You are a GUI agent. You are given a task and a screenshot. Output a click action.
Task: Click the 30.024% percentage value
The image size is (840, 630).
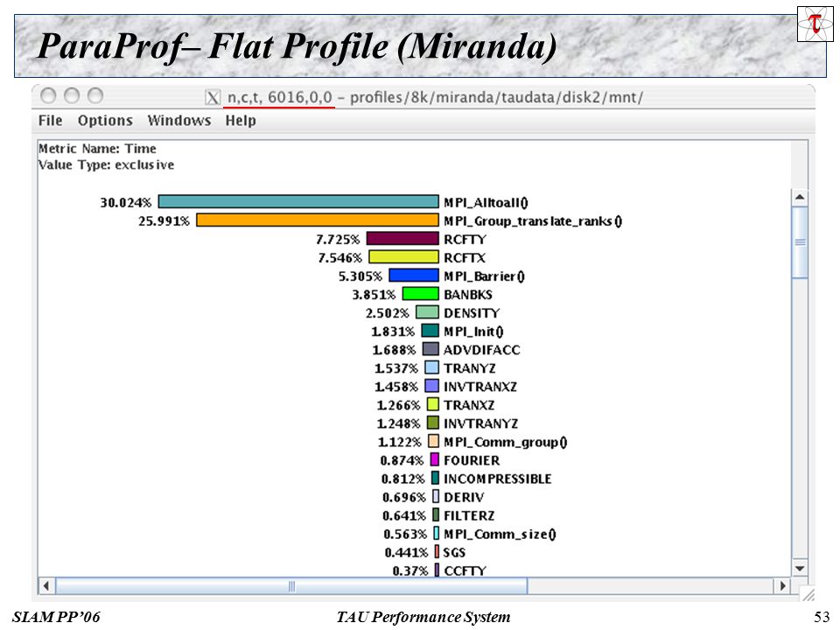126,202
